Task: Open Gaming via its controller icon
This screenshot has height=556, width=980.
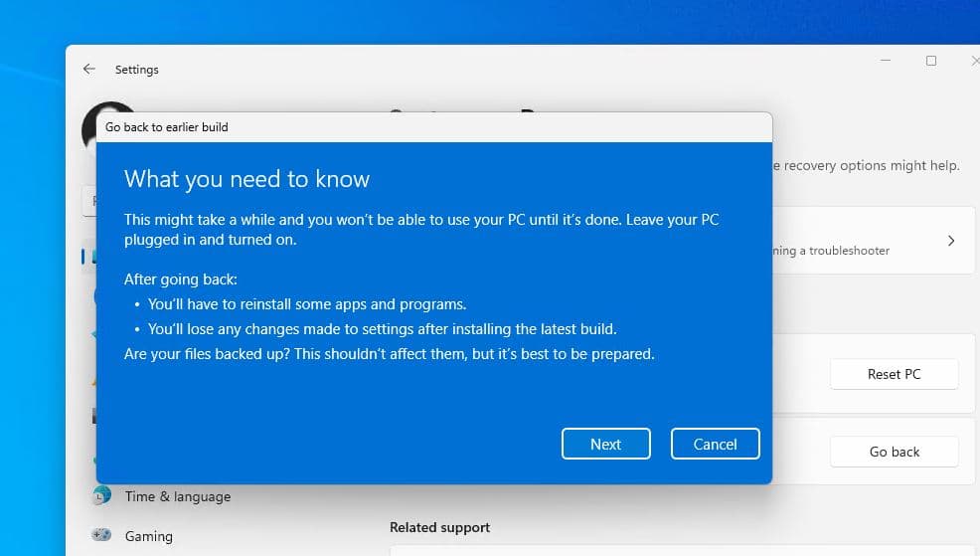Action: 101,535
